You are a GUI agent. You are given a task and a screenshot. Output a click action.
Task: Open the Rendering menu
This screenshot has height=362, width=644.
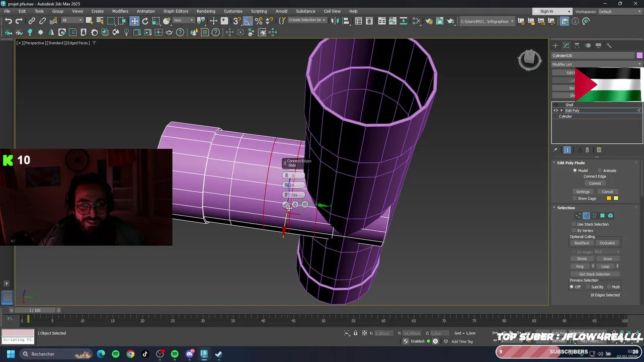[206, 11]
